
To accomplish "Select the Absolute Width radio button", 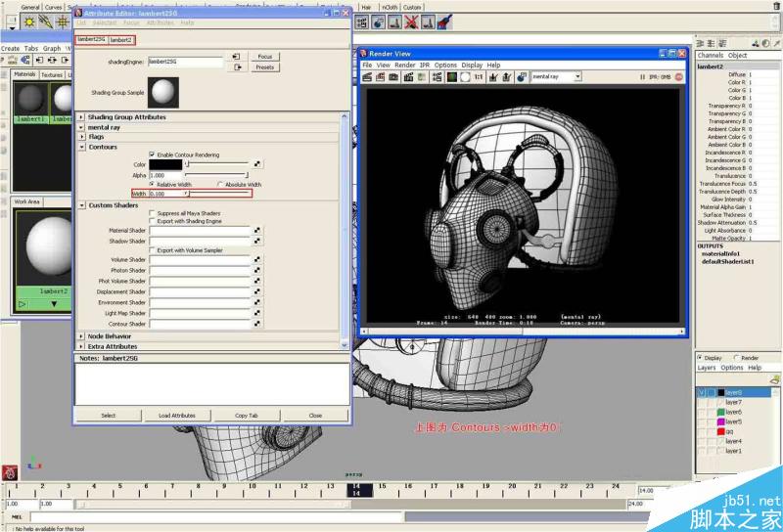I will click(220, 184).
